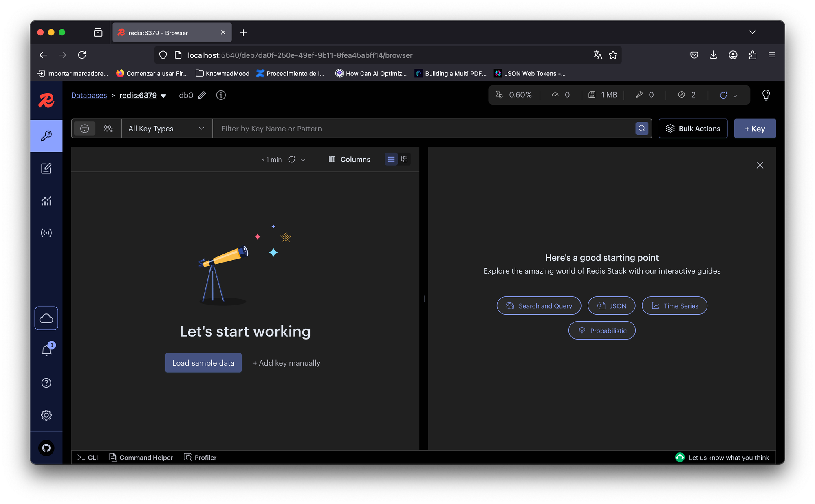Open the Insights lightbulb icon
Viewport: 815px width, 504px height.
(x=766, y=95)
